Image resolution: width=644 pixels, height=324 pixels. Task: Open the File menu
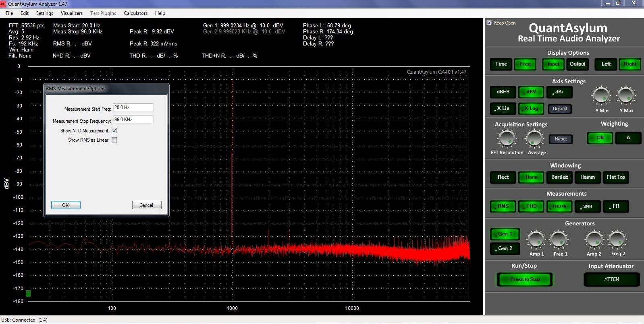point(9,13)
